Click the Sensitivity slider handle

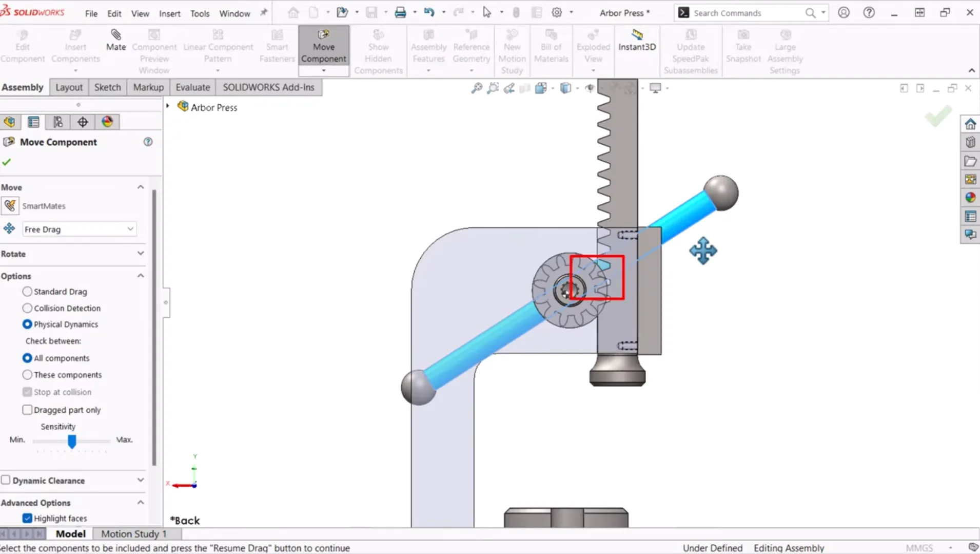click(x=72, y=441)
